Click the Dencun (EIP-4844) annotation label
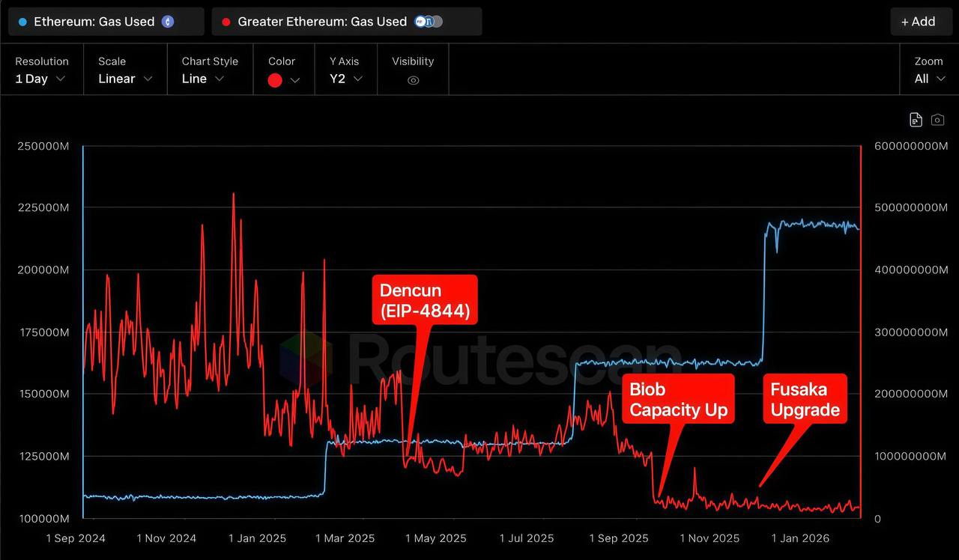The width and height of the screenshot is (959, 560). click(424, 300)
